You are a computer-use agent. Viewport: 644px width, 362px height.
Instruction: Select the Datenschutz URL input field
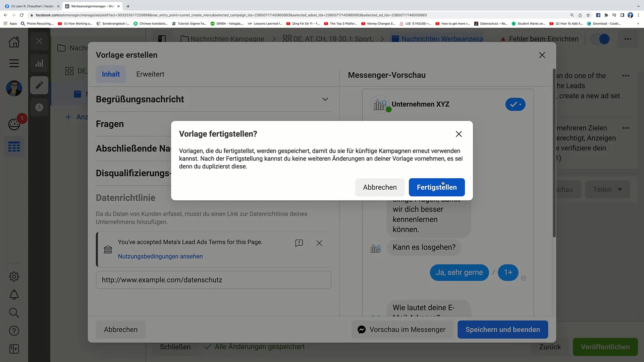pos(214,280)
